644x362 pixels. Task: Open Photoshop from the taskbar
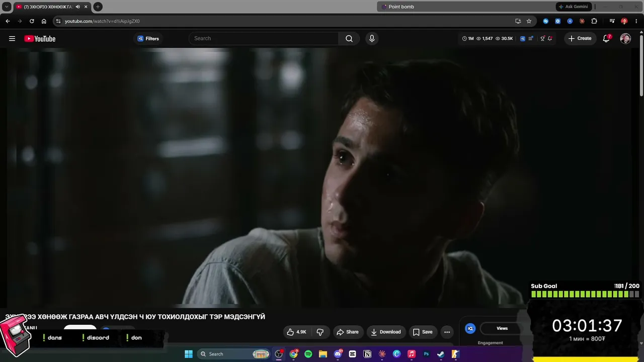(x=426, y=354)
